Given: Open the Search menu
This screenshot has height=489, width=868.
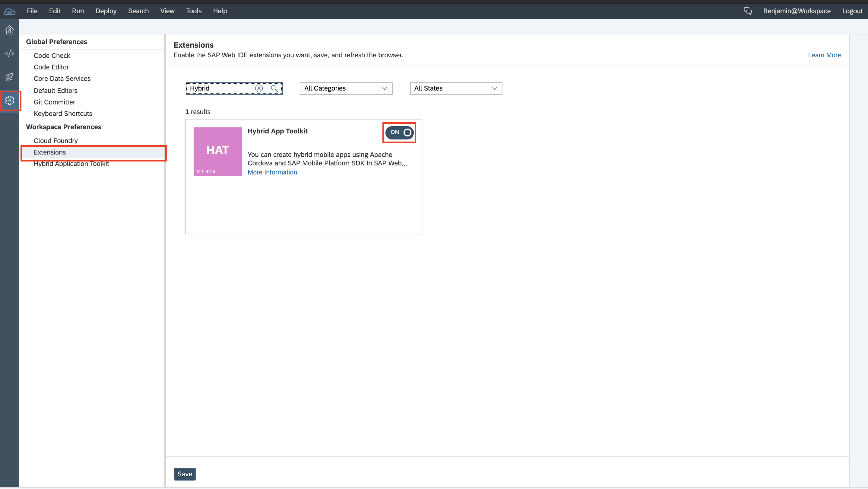Looking at the screenshot, I should click(138, 11).
